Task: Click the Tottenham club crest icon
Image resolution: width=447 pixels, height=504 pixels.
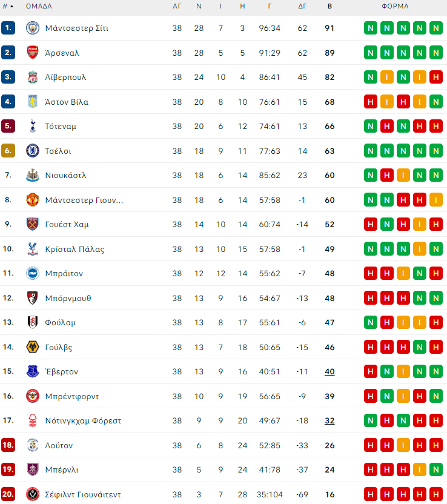Action: [x=32, y=126]
